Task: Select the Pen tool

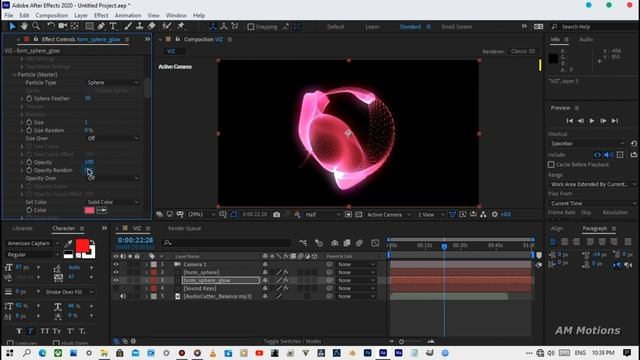Action: click(x=101, y=27)
